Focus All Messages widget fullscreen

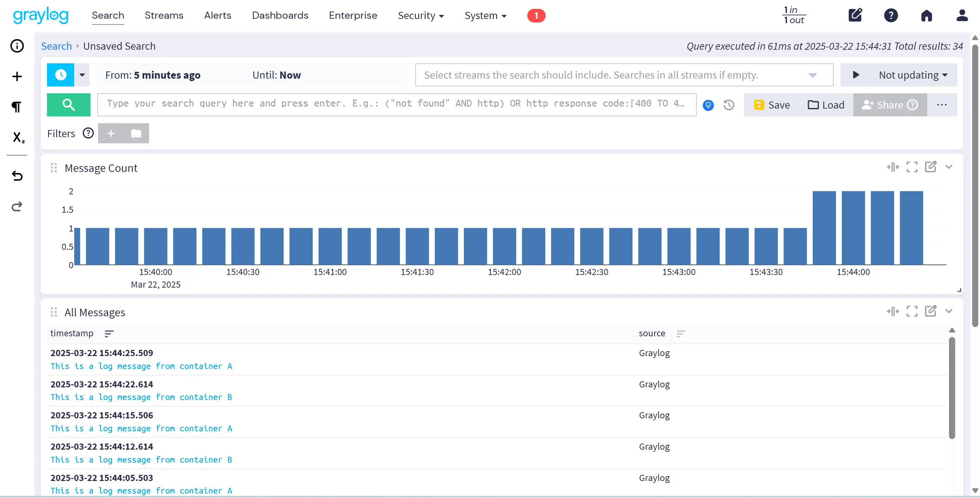[912, 311]
